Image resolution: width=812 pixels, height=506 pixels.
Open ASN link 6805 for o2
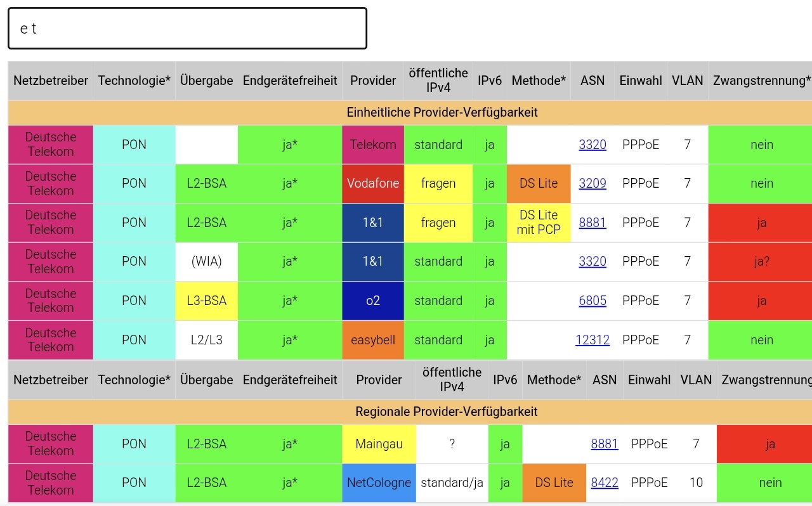(x=593, y=301)
